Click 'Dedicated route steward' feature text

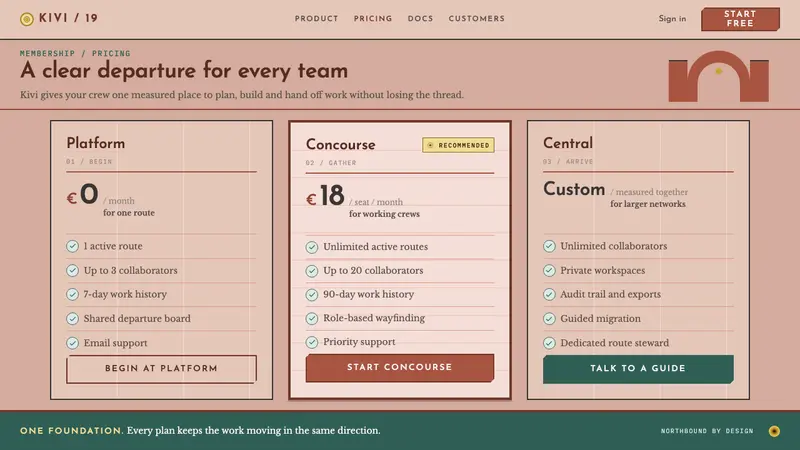pyautogui.click(x=614, y=343)
